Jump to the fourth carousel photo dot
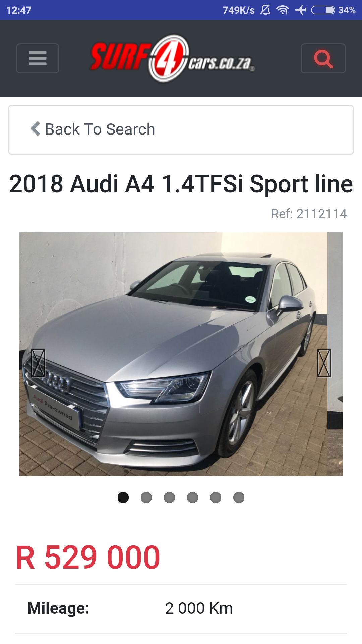Screen dimensions: 362x644 [x=192, y=497]
